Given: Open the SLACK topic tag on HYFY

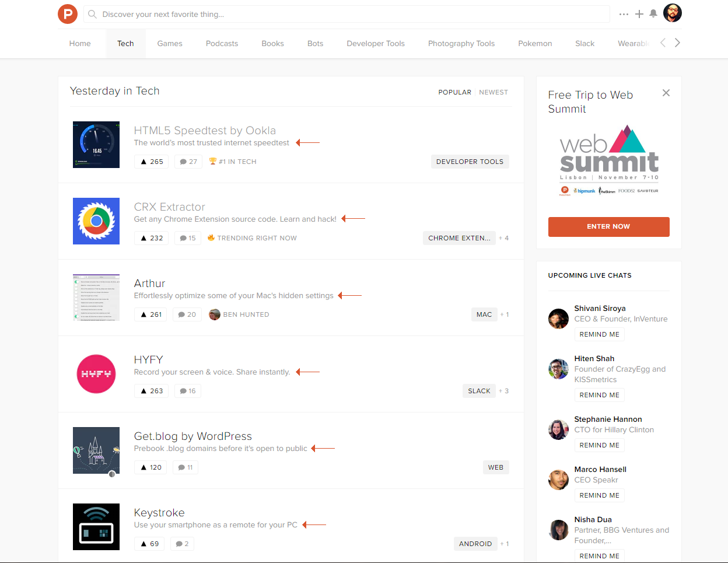Looking at the screenshot, I should [x=479, y=391].
